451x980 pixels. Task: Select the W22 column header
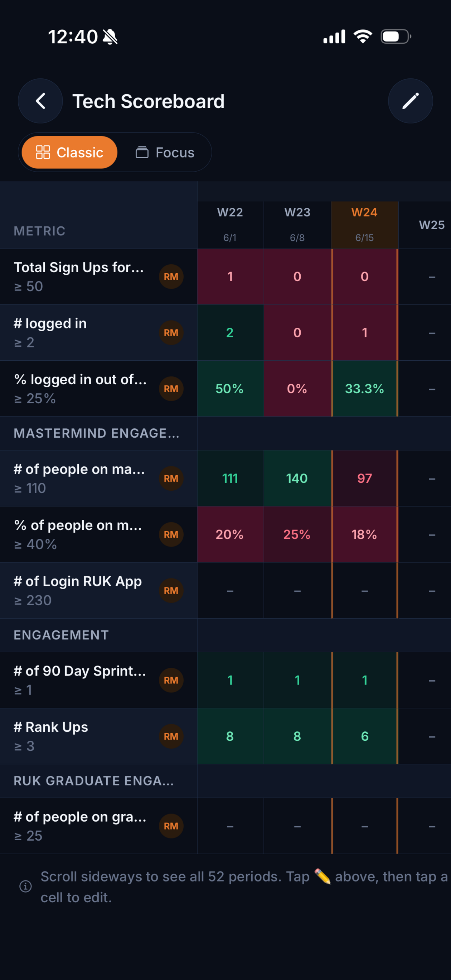pyautogui.click(x=230, y=225)
